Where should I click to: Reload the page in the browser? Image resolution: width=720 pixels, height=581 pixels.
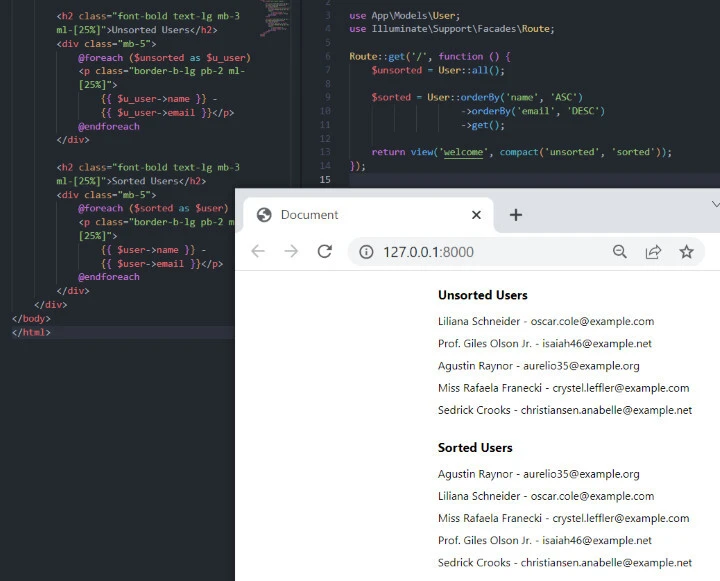click(x=324, y=251)
